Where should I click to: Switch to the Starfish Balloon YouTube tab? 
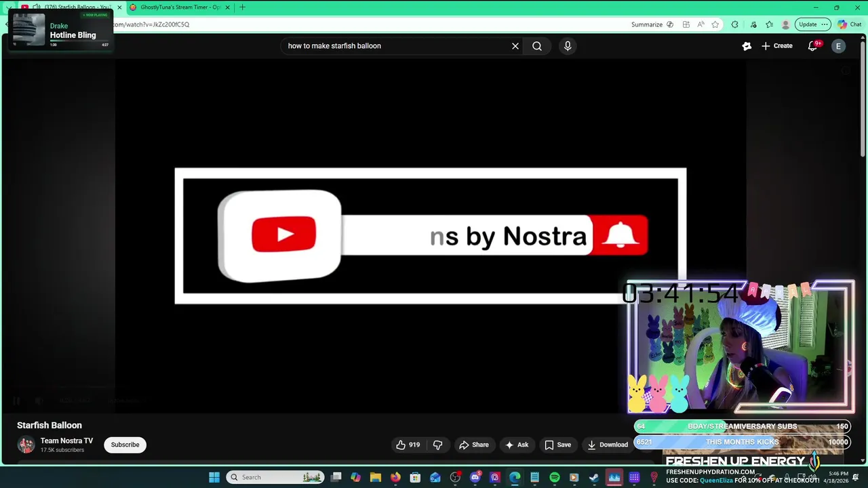pyautogui.click(x=75, y=7)
